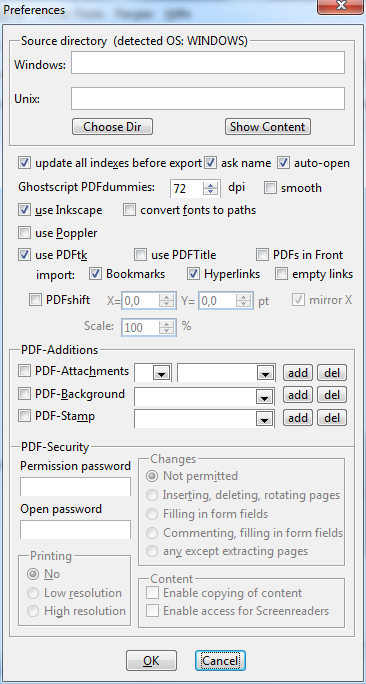Enable the smooth checkbox
The width and height of the screenshot is (366, 684).
[x=270, y=188]
